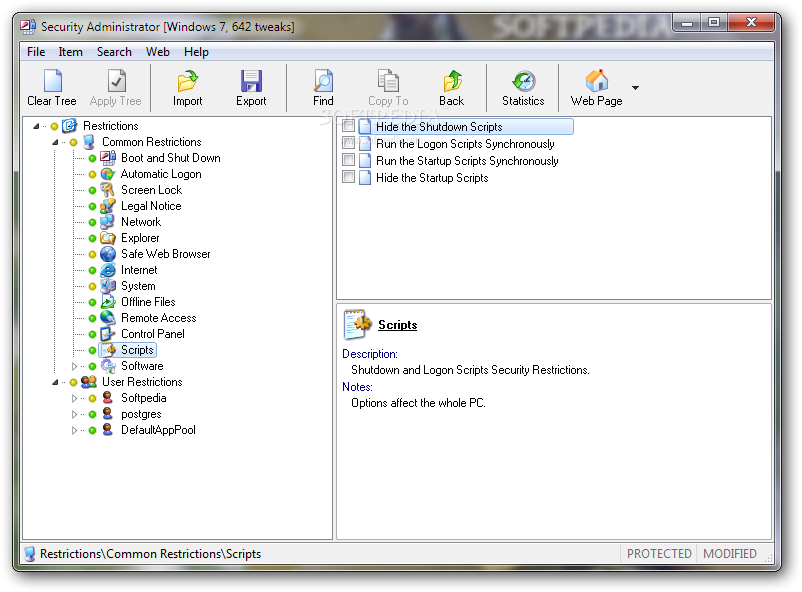Open the Web Page dropdown arrow
Image resolution: width=802 pixels, height=592 pixels.
coord(635,87)
